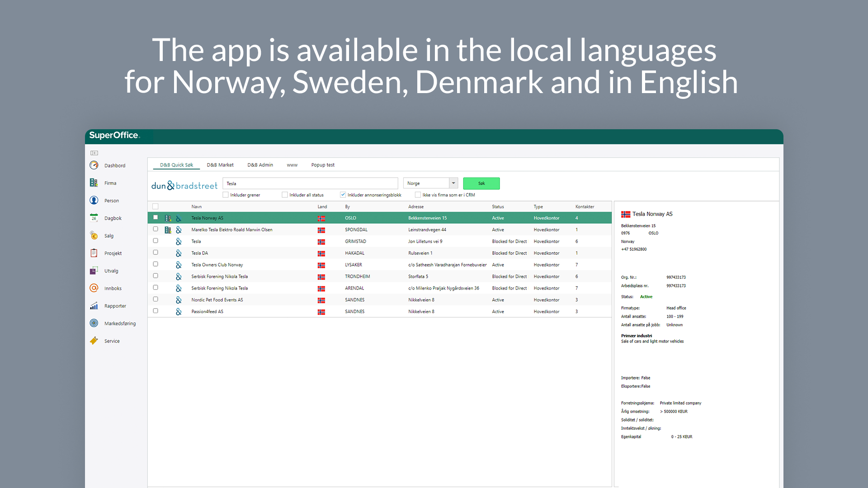Switch to D&B Quick Søk tab
Screen dimensions: 868x488
(176, 165)
